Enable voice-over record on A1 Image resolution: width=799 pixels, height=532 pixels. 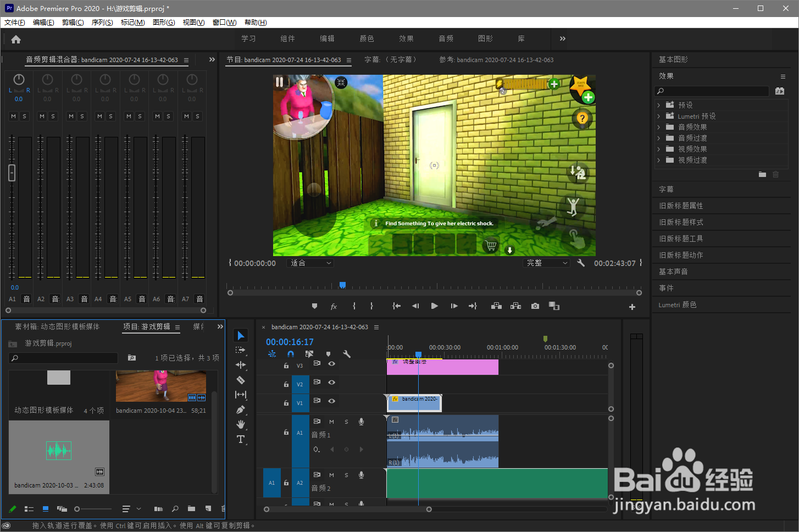361,422
